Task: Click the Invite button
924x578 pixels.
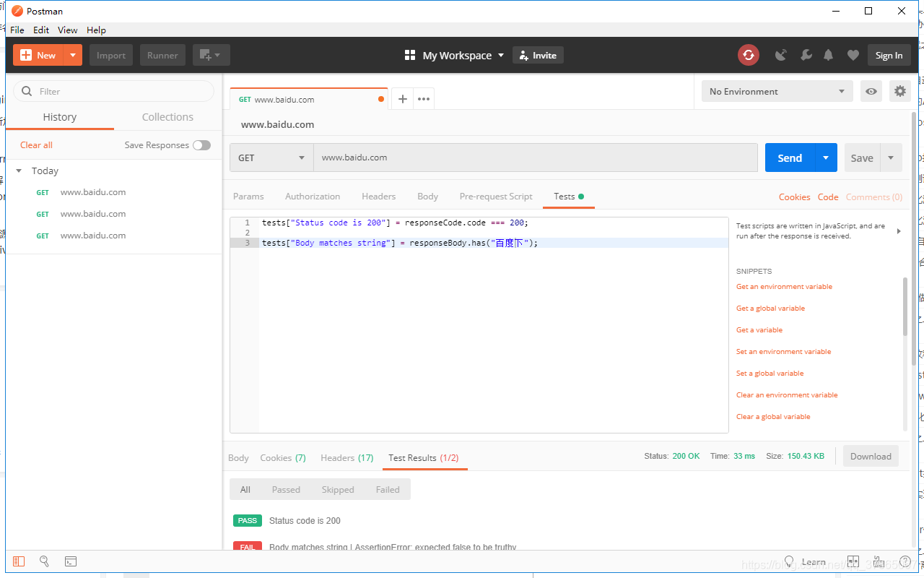Action: 538,55
